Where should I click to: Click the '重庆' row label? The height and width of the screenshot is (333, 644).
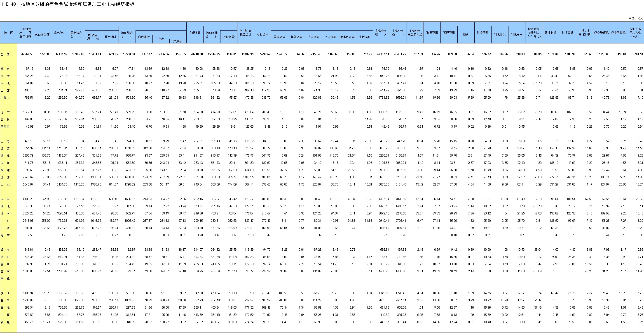5,250
